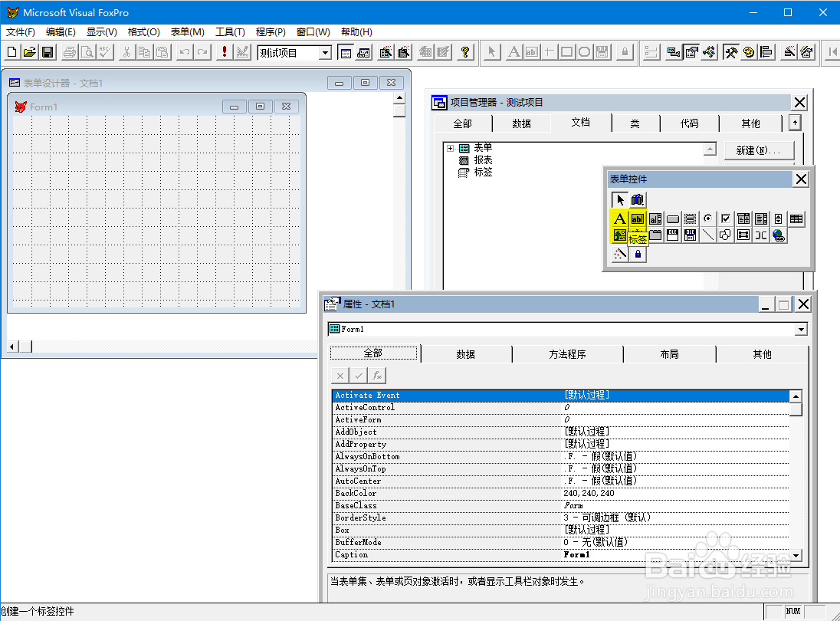Select 标签 in the project tree
The height and width of the screenshot is (621, 840).
(483, 172)
